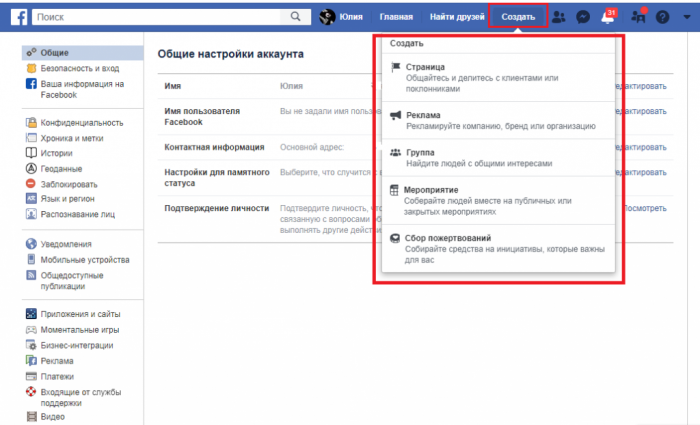Open the notifications bell with 31 badge

click(607, 18)
